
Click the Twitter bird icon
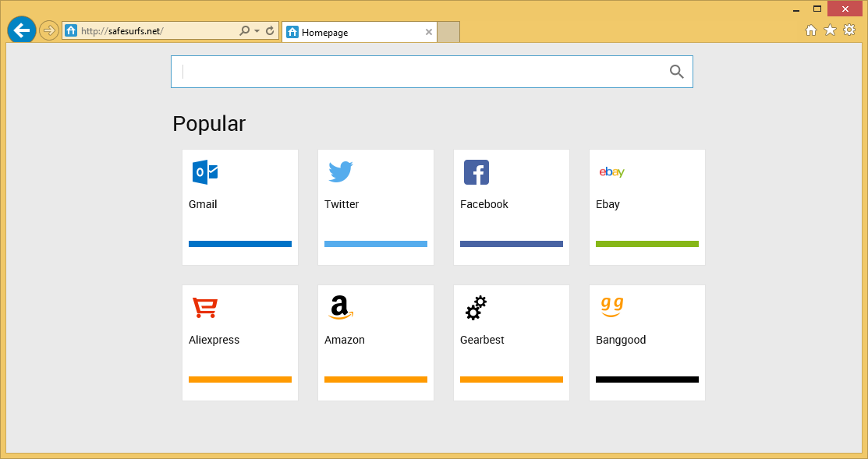[x=340, y=172]
